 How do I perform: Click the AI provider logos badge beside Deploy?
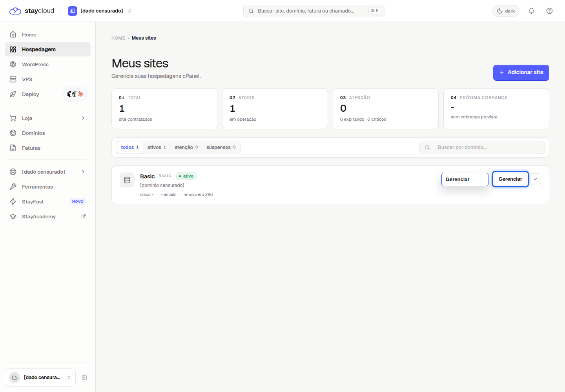click(x=75, y=94)
